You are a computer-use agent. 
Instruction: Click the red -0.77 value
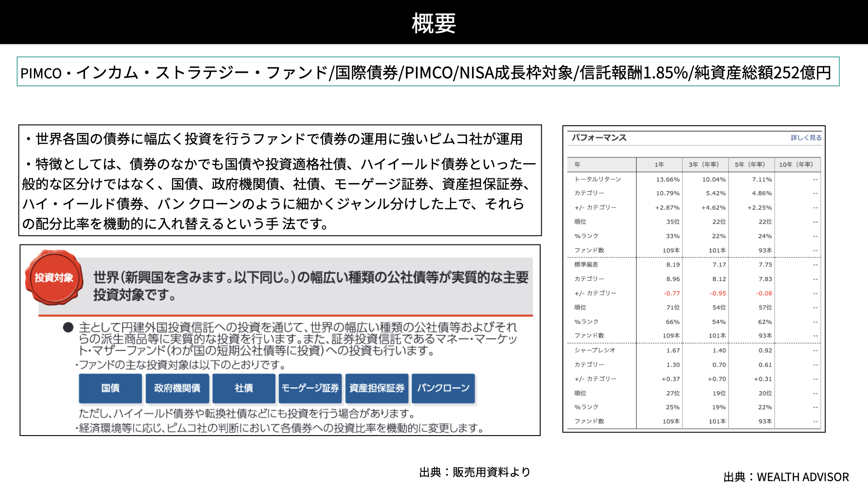click(x=672, y=293)
